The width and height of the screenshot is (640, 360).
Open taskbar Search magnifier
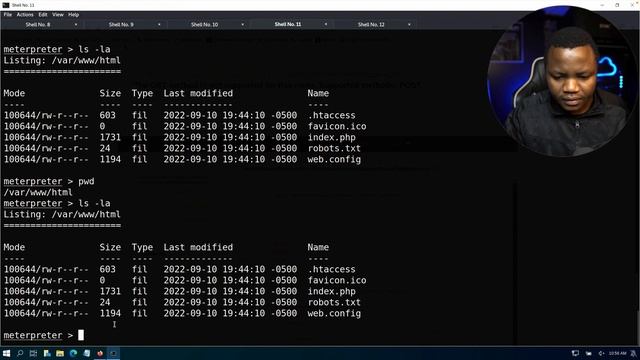tap(20, 353)
